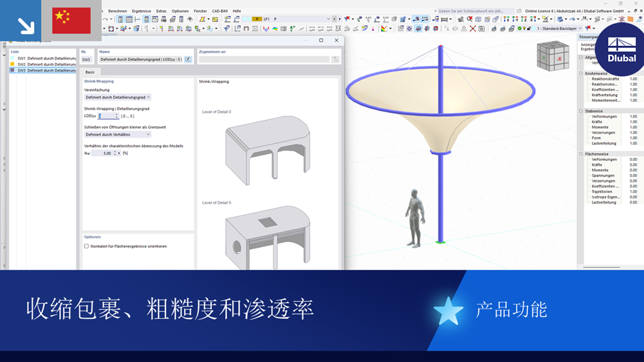Open the CAD-BIM menu

point(219,11)
